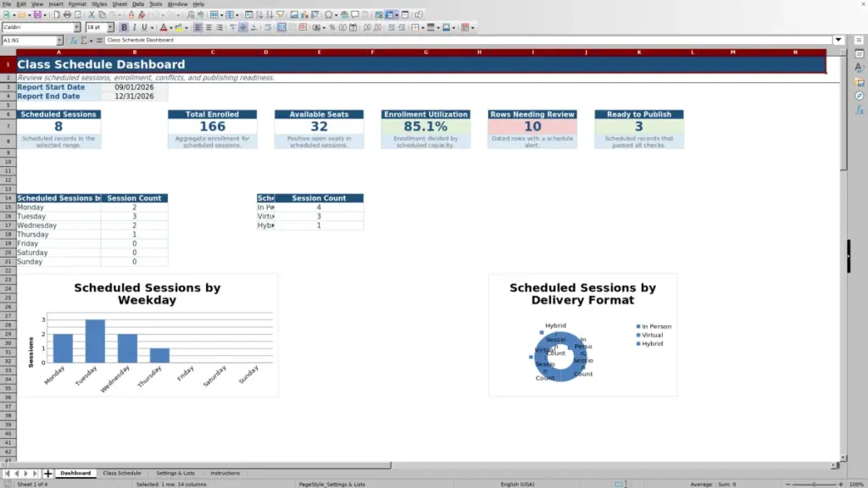Click the Add Decimal Place icon

(367, 27)
